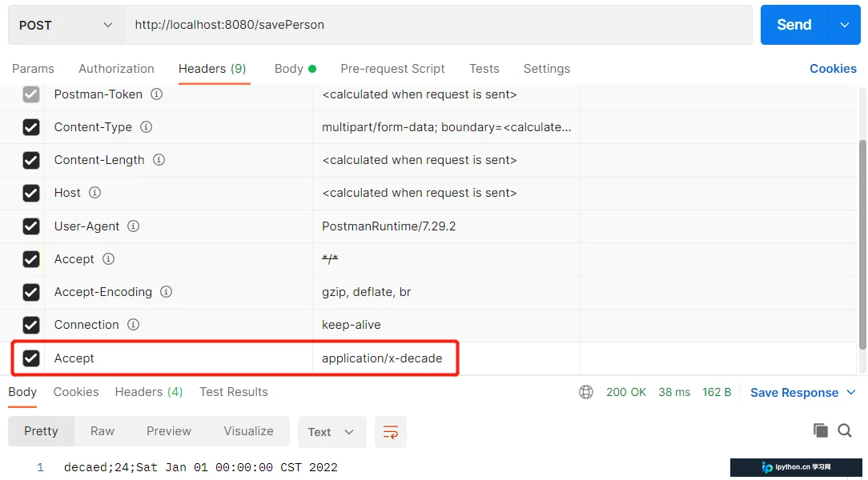868x480 pixels.
Task: Select Pretty response view
Action: click(41, 431)
